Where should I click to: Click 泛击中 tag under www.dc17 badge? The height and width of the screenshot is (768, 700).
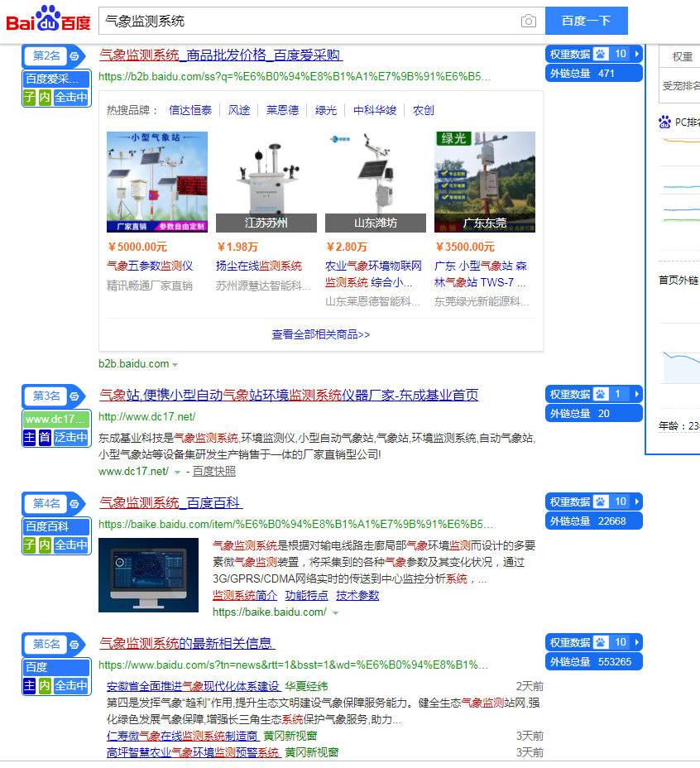click(71, 437)
